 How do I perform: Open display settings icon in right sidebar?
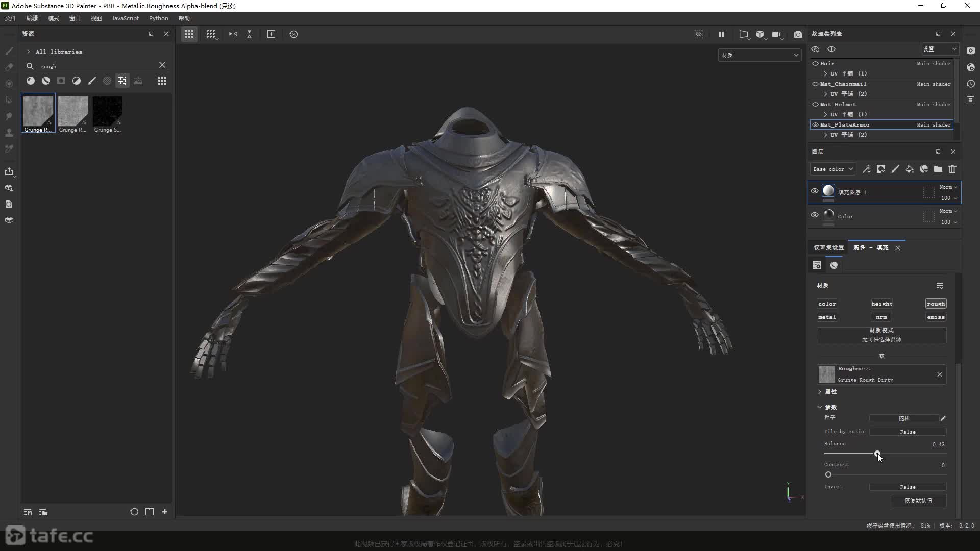pos(971,51)
